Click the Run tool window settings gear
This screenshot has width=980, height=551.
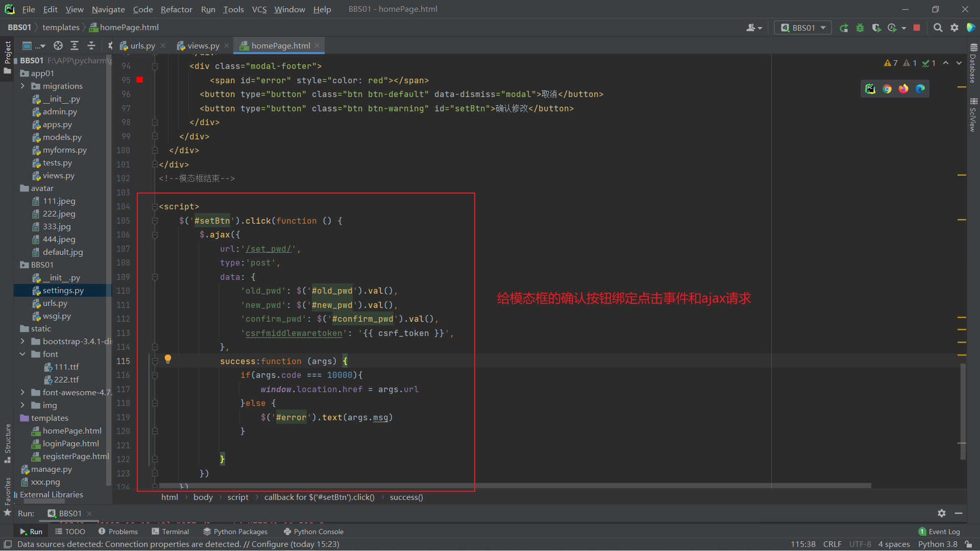coord(942,513)
